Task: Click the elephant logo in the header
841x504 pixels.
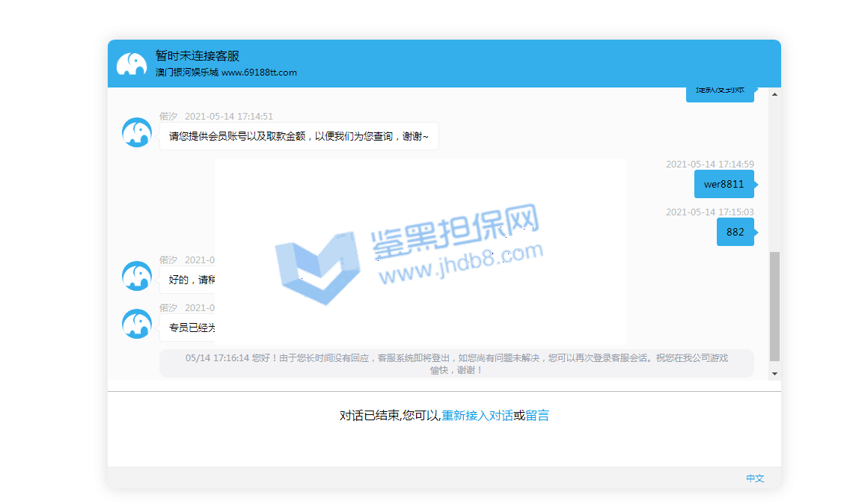Action: (x=132, y=64)
